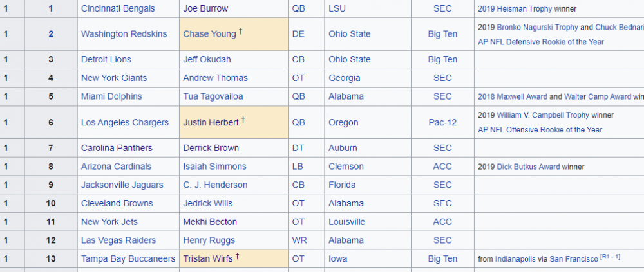Open AP NFL Offensive Rookie of the Year
This screenshot has height=272, width=644.
(x=540, y=129)
